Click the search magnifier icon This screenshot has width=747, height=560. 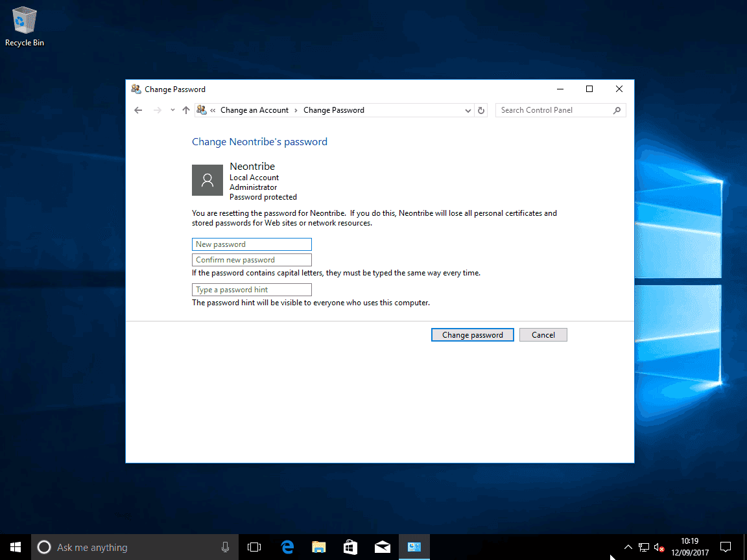(x=617, y=110)
